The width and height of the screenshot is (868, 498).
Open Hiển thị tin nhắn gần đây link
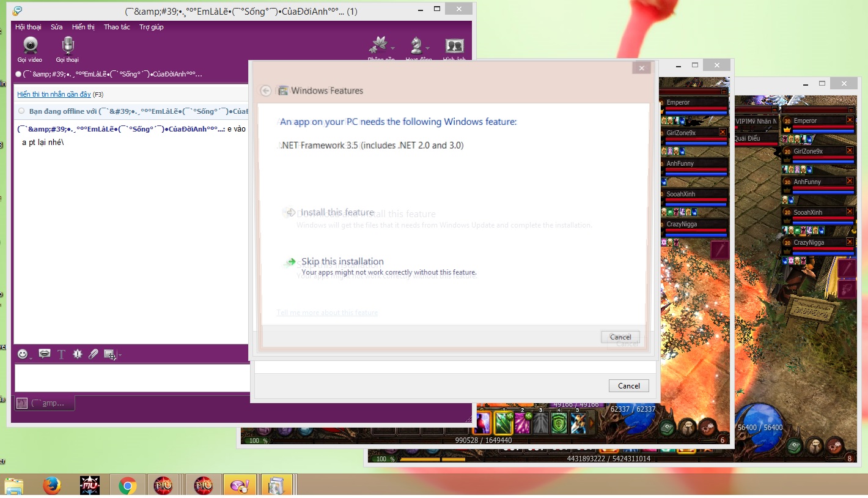(x=54, y=94)
